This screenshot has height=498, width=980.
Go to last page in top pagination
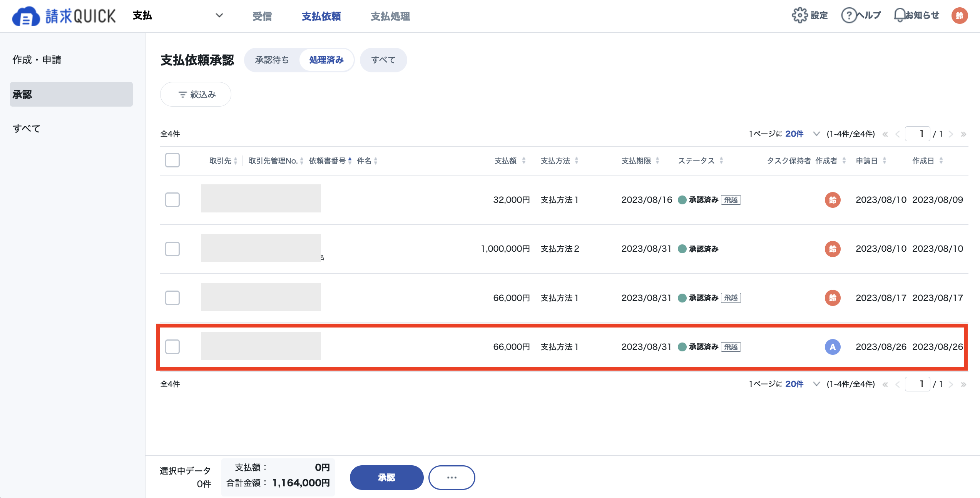(x=963, y=134)
